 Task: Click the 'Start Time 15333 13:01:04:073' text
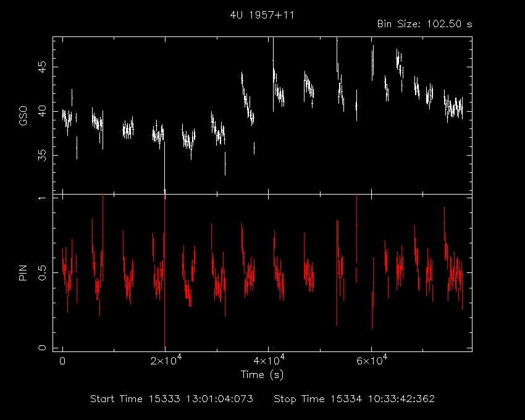click(172, 399)
